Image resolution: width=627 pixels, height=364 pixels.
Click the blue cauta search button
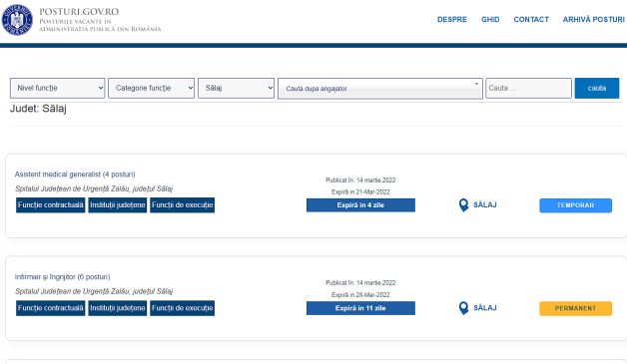coord(597,88)
